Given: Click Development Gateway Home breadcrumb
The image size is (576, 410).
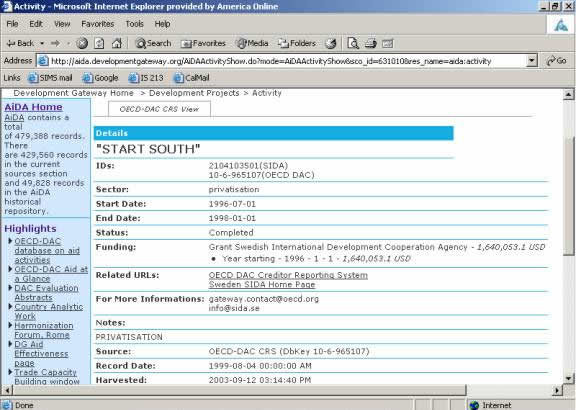Looking at the screenshot, I should pyautogui.click(x=73, y=93).
